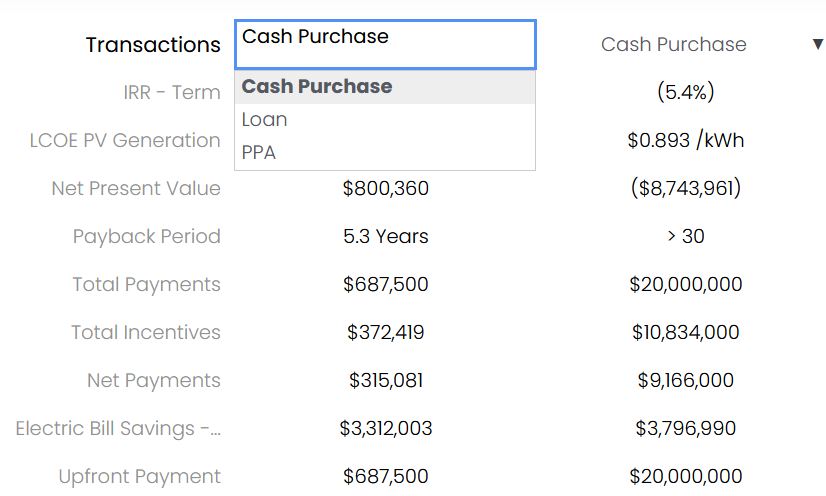Click the focused Cash Purchase combo box
Image resolution: width=826 pixels, height=496 pixels.
pos(385,45)
